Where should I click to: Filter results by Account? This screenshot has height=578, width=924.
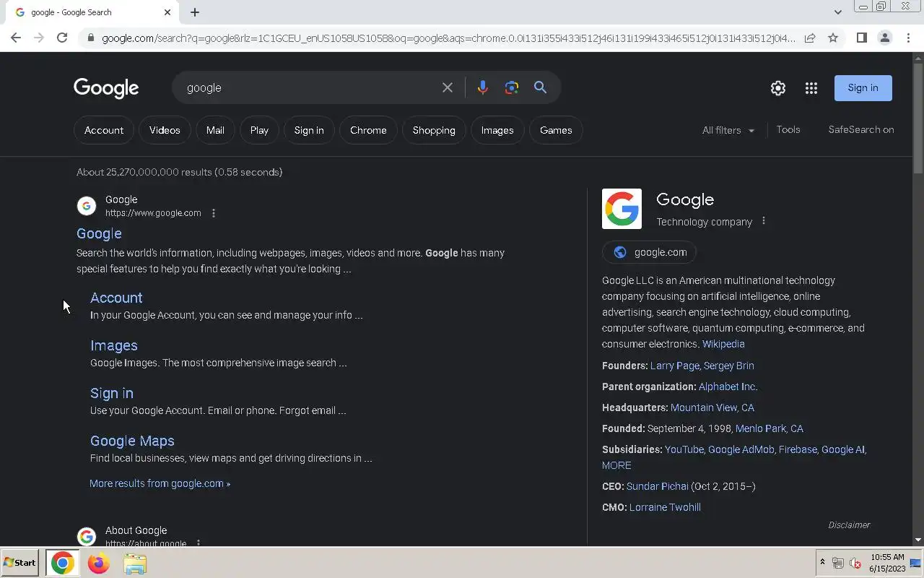(x=104, y=130)
